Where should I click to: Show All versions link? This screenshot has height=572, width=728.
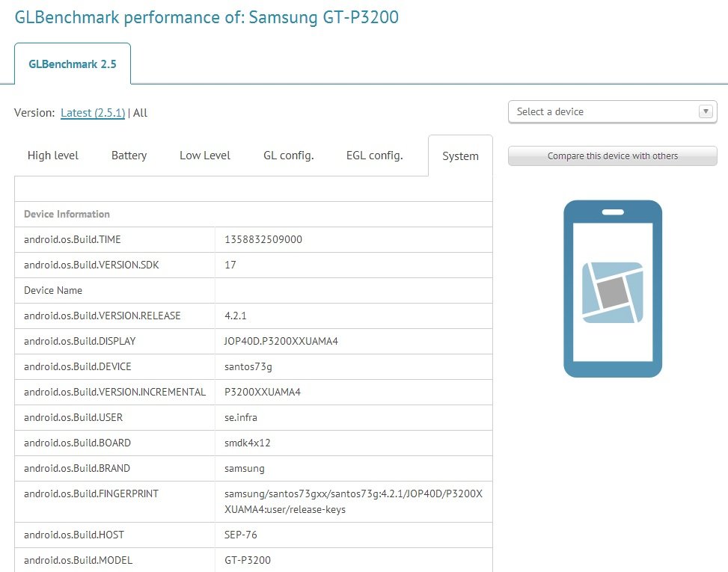tap(140, 113)
